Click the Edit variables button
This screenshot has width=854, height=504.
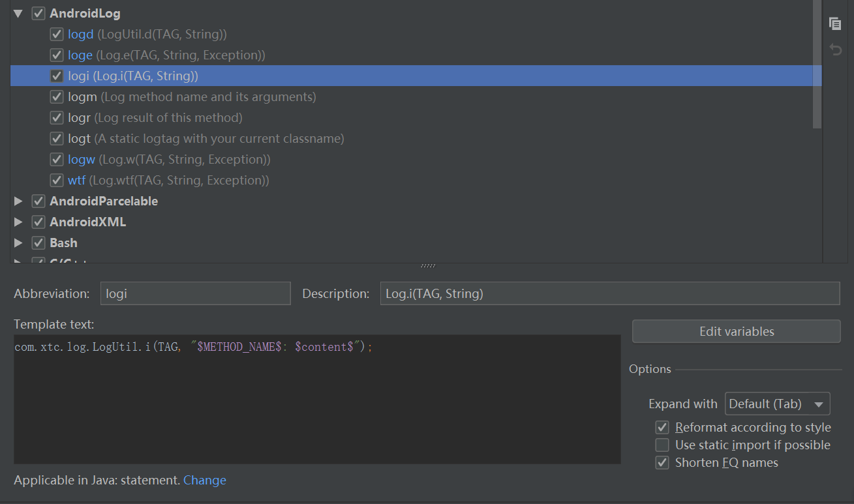click(x=736, y=331)
